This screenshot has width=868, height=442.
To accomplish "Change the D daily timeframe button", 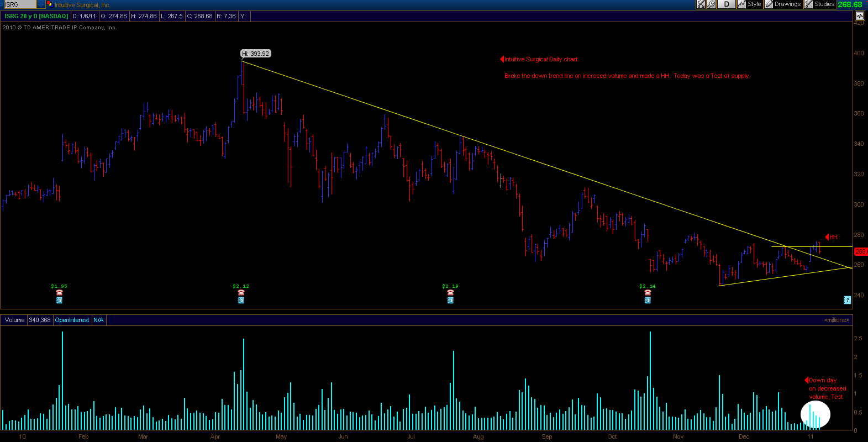I will click(x=727, y=4).
